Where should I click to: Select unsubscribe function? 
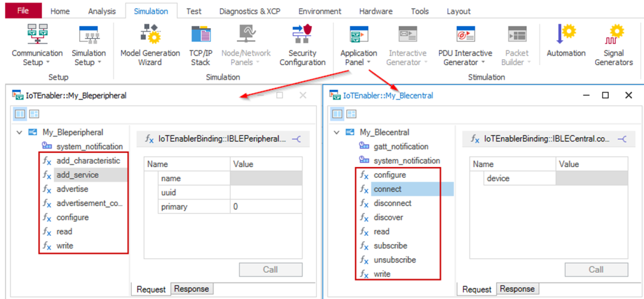395,260
